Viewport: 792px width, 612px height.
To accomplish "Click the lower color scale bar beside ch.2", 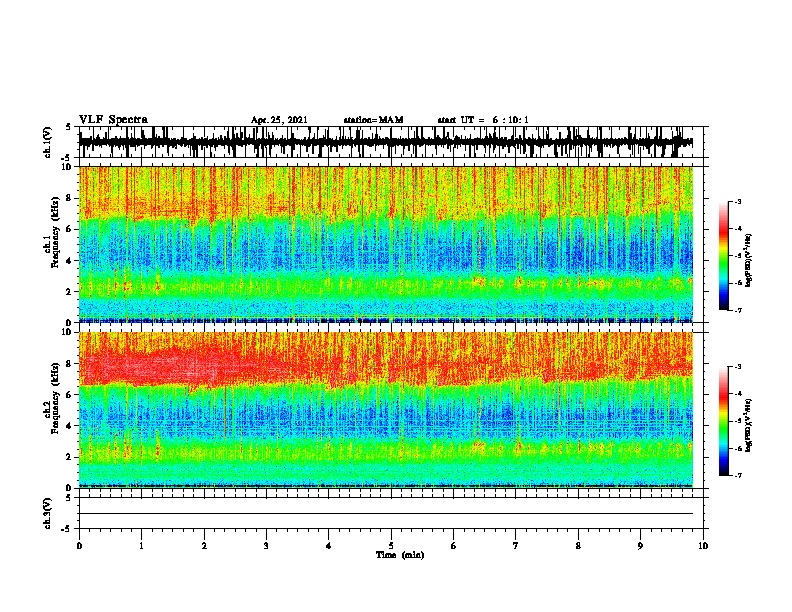I will (723, 421).
